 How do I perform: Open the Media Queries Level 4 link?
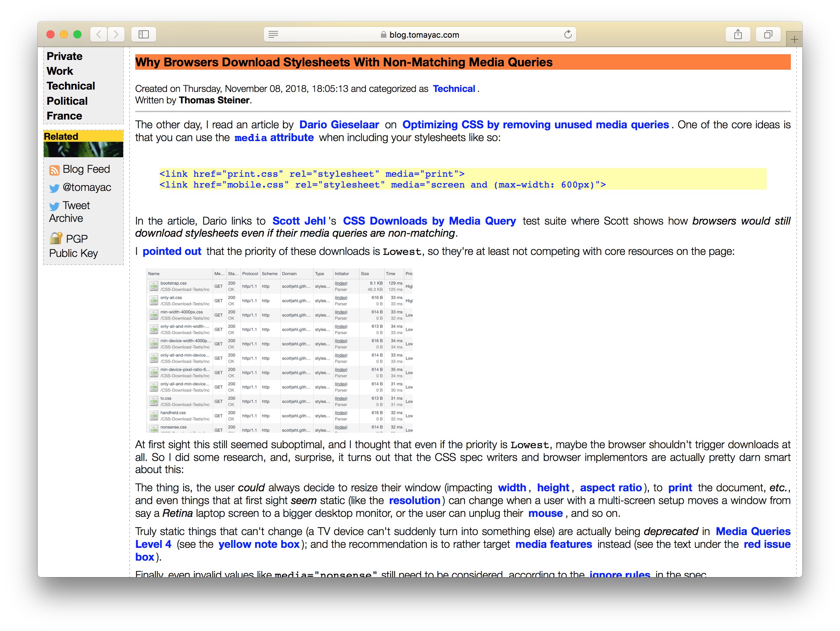tap(753, 531)
